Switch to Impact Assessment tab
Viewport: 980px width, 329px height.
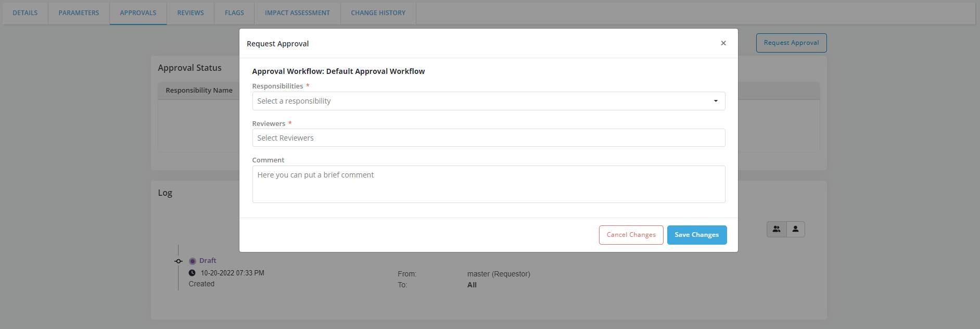[x=297, y=13]
